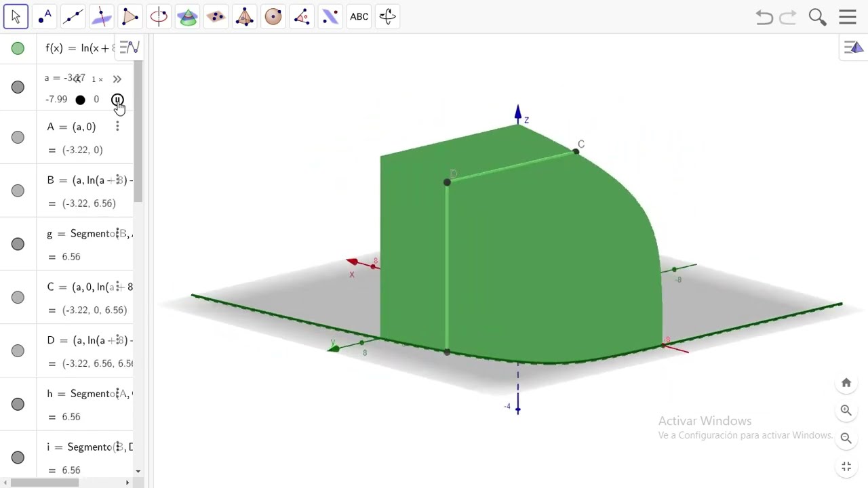Toggle visibility of point D
The height and width of the screenshot is (488, 868).
click(18, 351)
